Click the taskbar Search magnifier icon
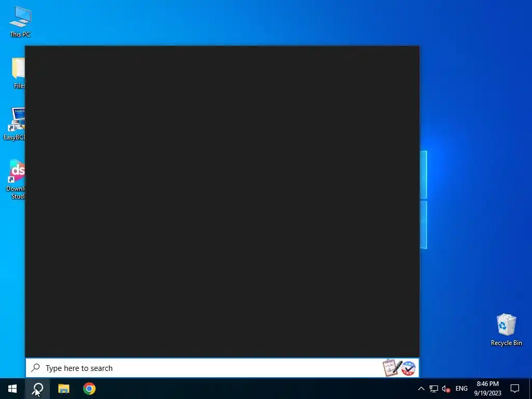532x399 pixels. pos(37,389)
